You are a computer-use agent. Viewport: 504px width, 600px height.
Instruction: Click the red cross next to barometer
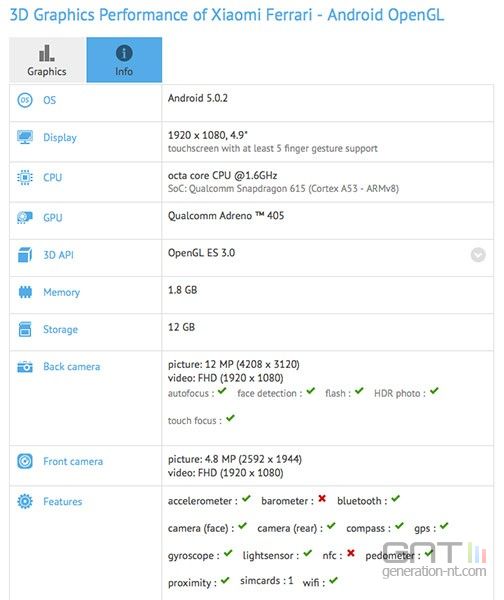[x=322, y=499]
